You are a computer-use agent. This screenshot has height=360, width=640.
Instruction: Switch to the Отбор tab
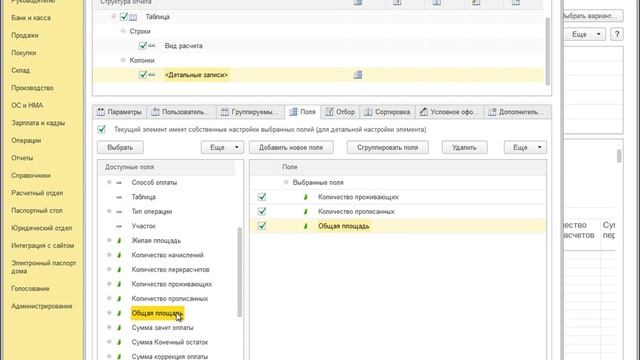[340, 112]
